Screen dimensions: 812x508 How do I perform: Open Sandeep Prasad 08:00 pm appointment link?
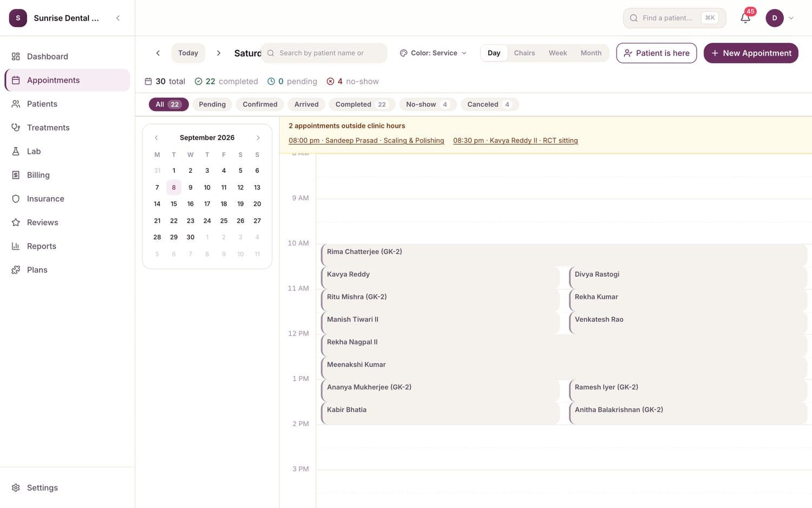coord(366,140)
